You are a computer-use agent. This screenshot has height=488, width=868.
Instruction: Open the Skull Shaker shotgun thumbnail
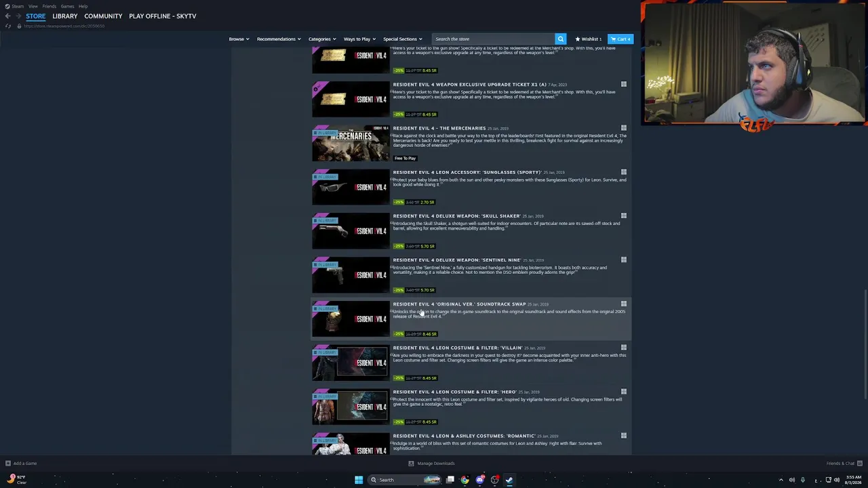coord(351,231)
